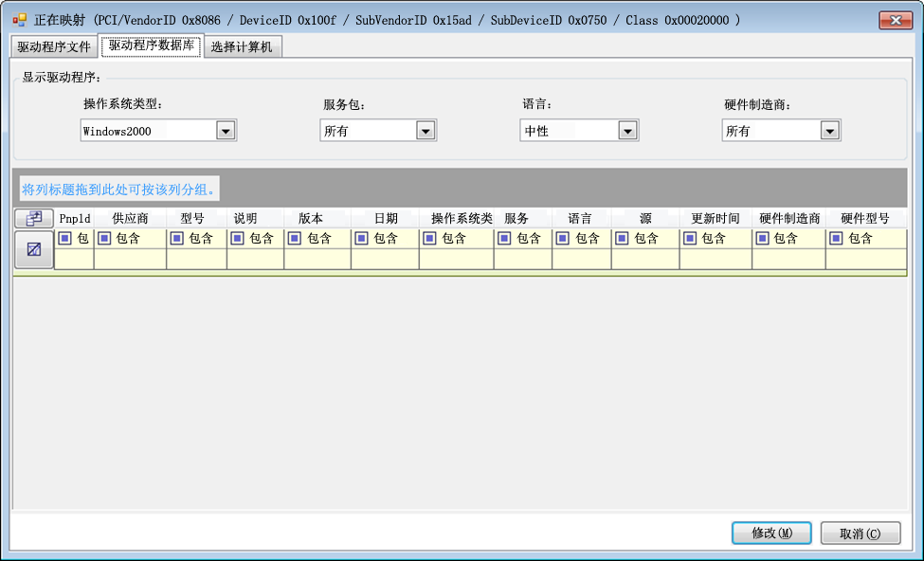Image resolution: width=924 pixels, height=561 pixels.
Task: Click the filter operator icon in the 型号 column
Action: click(x=177, y=239)
